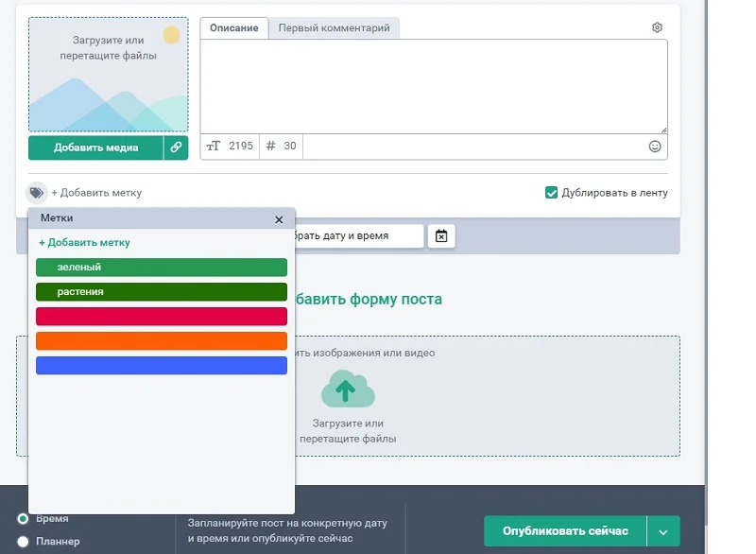
Task: Select the Время radio button
Action: pos(23,519)
